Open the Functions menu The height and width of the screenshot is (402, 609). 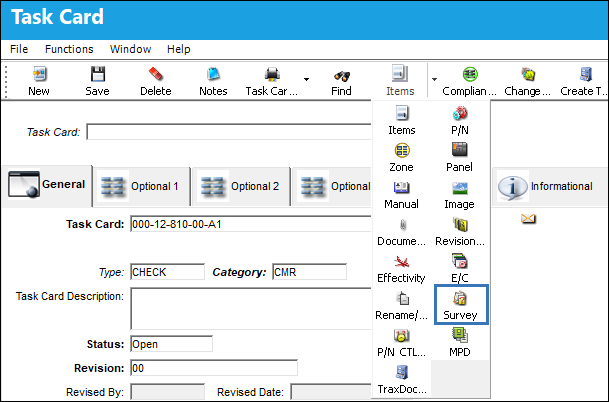pos(69,49)
